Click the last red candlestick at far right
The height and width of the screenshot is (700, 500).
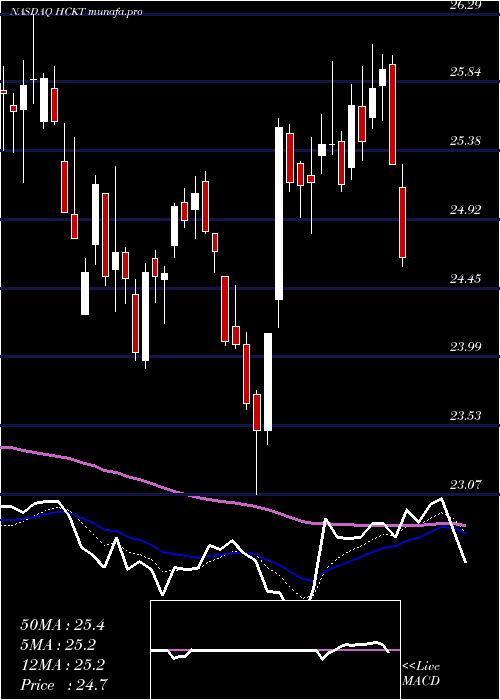pos(403,222)
